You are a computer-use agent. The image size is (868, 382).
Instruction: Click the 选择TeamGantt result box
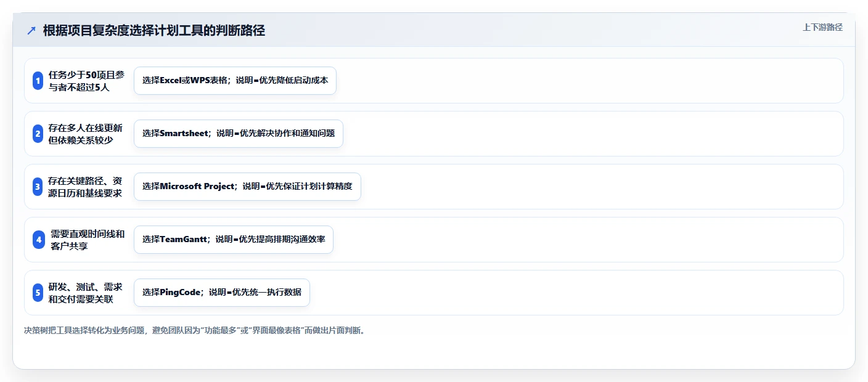click(x=233, y=240)
